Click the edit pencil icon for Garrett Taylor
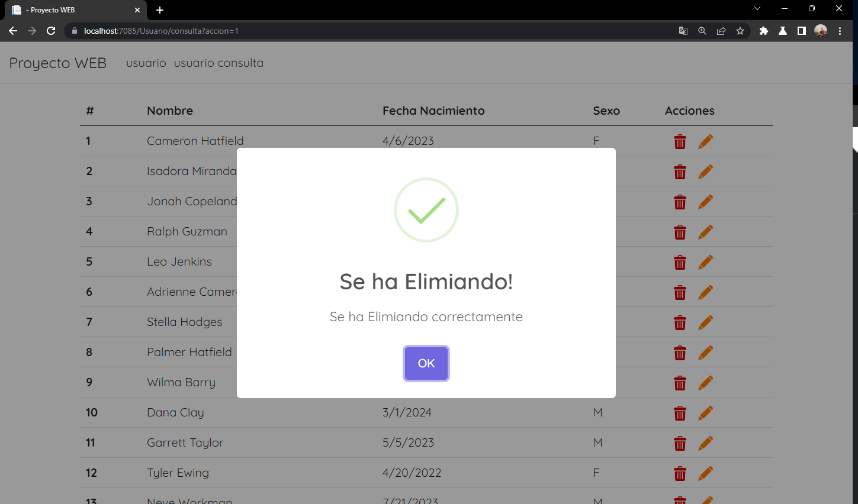 click(x=705, y=443)
